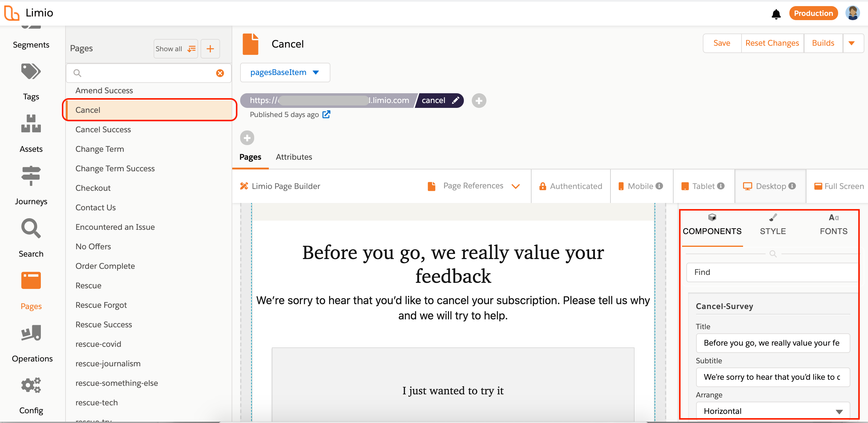Screen dimensions: 868x423
Task: Select rescue-covid page
Action: pyautogui.click(x=149, y=344)
